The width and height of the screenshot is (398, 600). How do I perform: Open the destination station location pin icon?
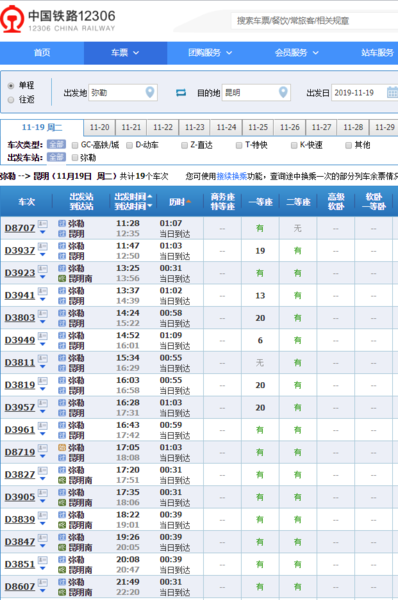pos(283,92)
